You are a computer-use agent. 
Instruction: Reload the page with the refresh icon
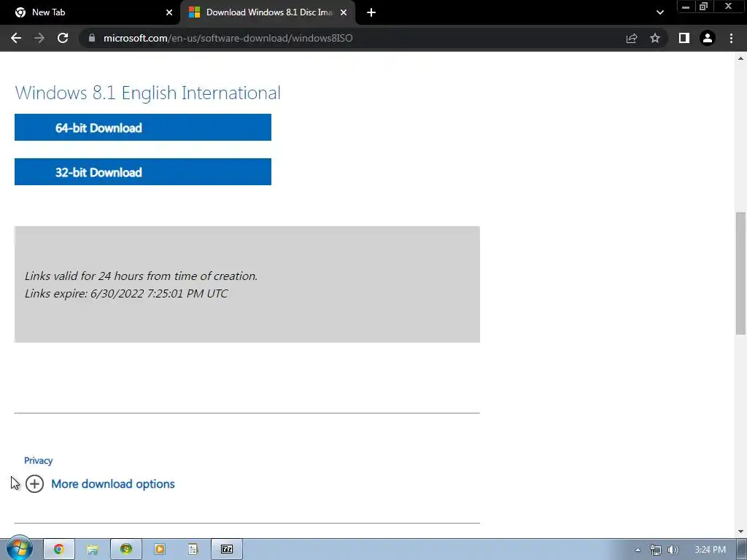[63, 38]
